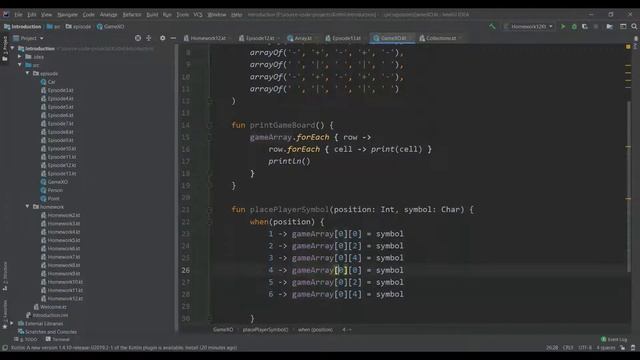Select Car class in project tree
This screenshot has width=640, height=360.
coord(48,82)
